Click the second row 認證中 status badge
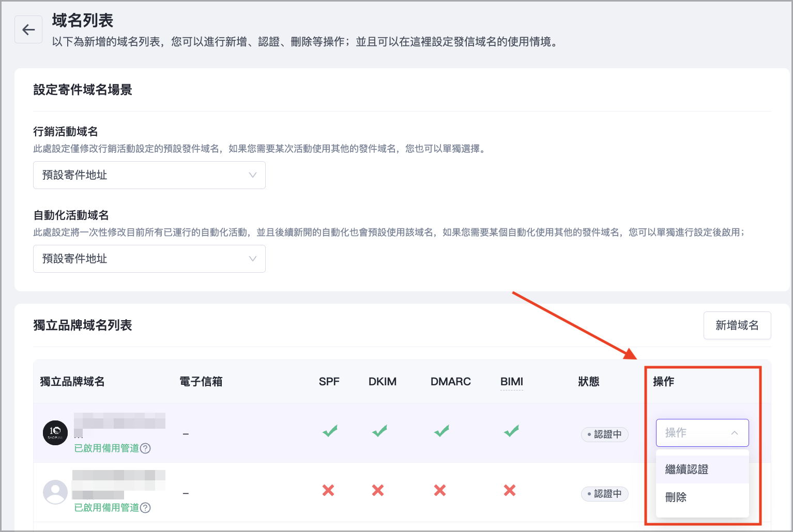 [x=605, y=494]
